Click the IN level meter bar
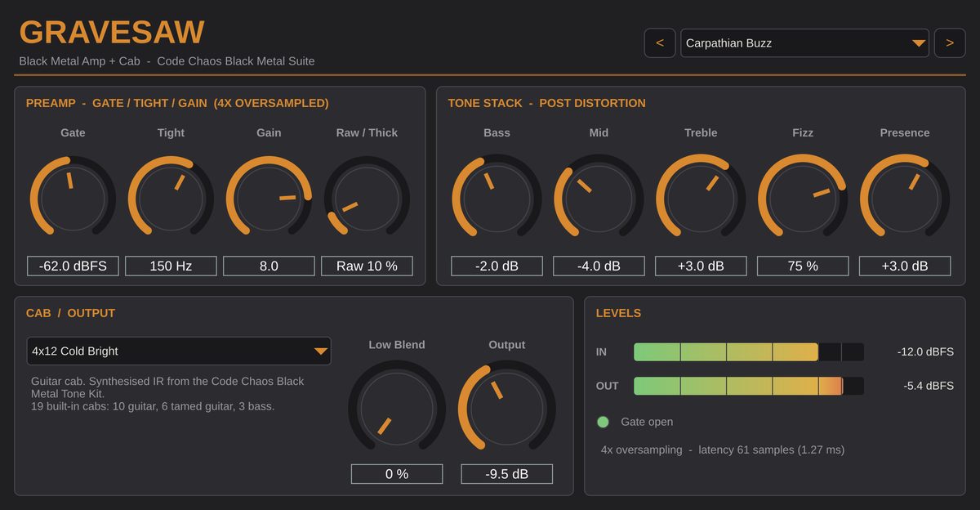This screenshot has height=510, width=980. pos(749,352)
